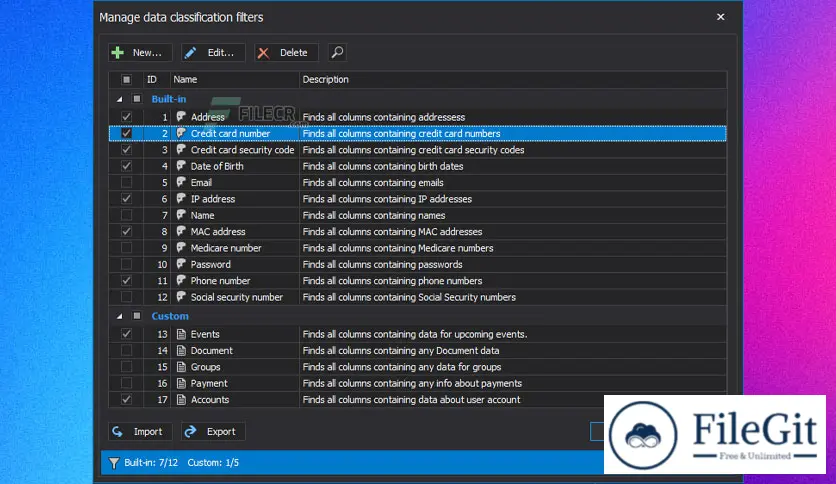Click the pencil Edit icon
The width and height of the screenshot is (836, 484).
[190, 52]
